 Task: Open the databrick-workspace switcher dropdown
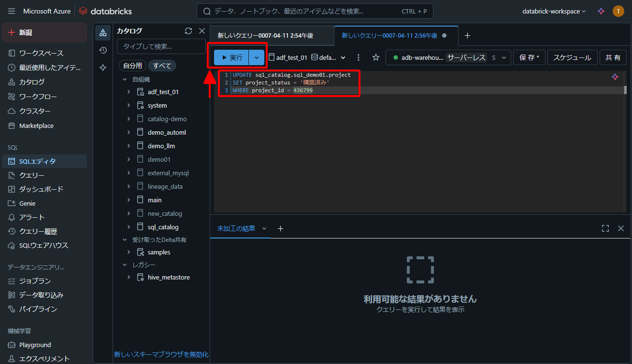coord(554,11)
